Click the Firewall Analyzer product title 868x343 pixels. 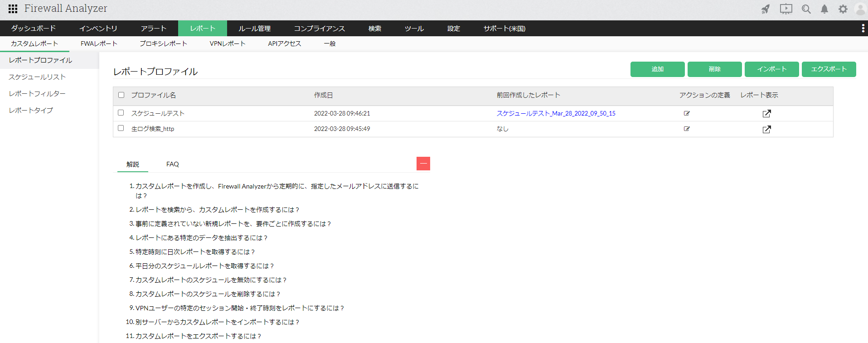(66, 9)
